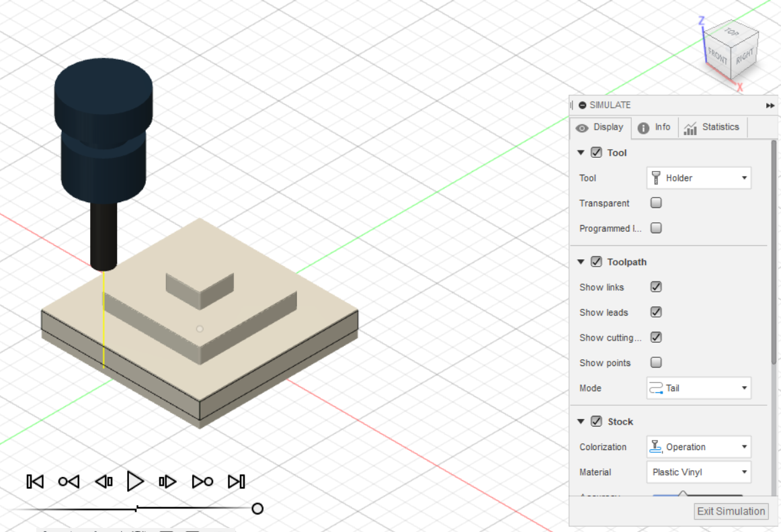Play the toolpath simulation
The height and width of the screenshot is (532, 781).
[135, 481]
